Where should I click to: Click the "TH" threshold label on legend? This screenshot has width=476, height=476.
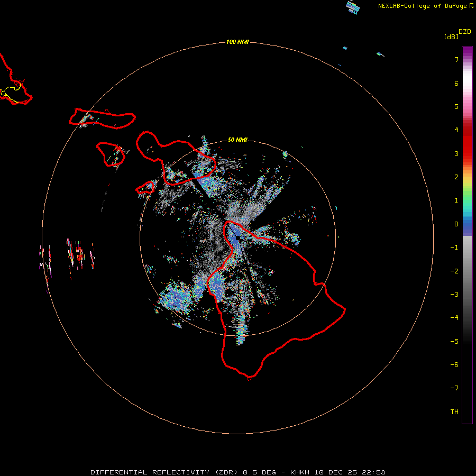pos(454,412)
